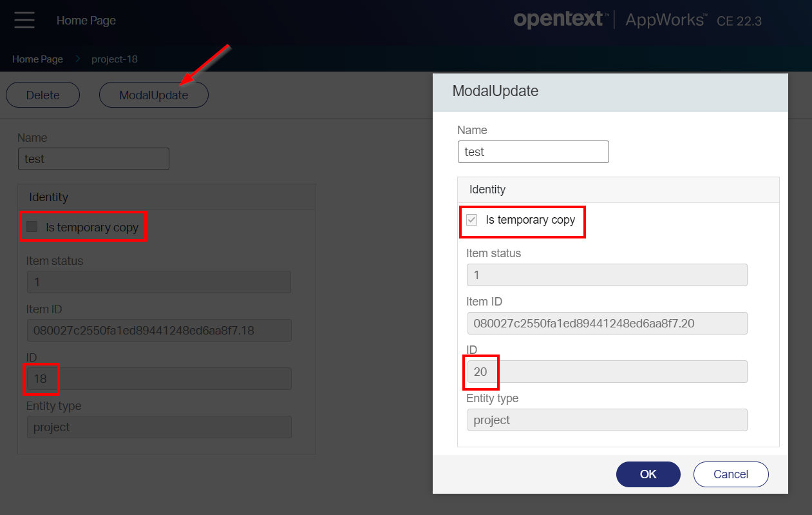Tick the checkbox in the ModalUpdate dialog
This screenshot has width=812, height=515.
[472, 220]
